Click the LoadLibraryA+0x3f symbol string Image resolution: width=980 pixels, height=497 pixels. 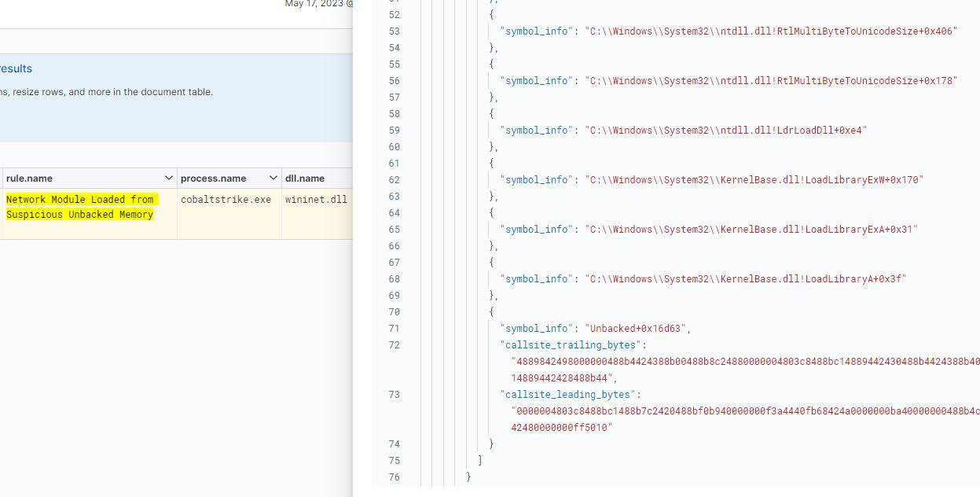(745, 279)
